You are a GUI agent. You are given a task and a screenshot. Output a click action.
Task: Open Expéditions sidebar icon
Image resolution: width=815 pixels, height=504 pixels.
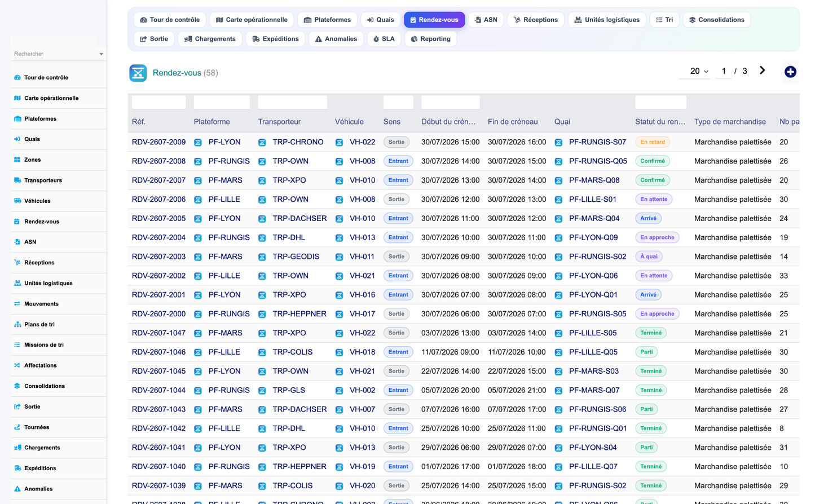click(x=17, y=468)
